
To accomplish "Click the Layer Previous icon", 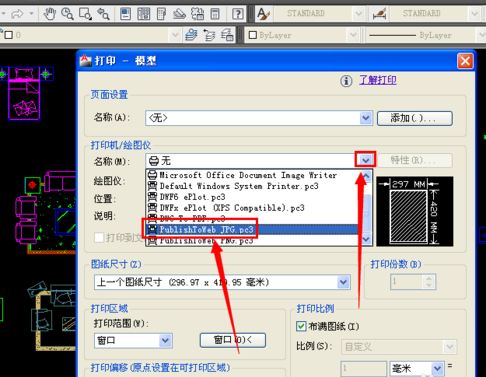I will (209, 35).
